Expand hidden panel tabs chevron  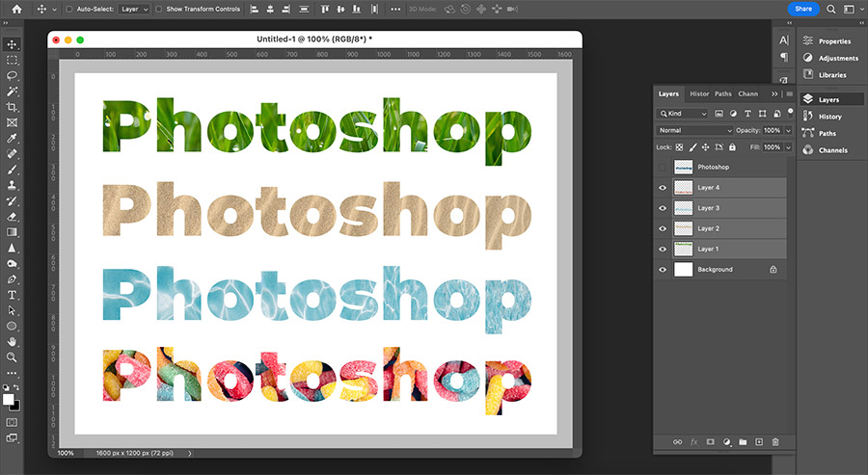[774, 94]
